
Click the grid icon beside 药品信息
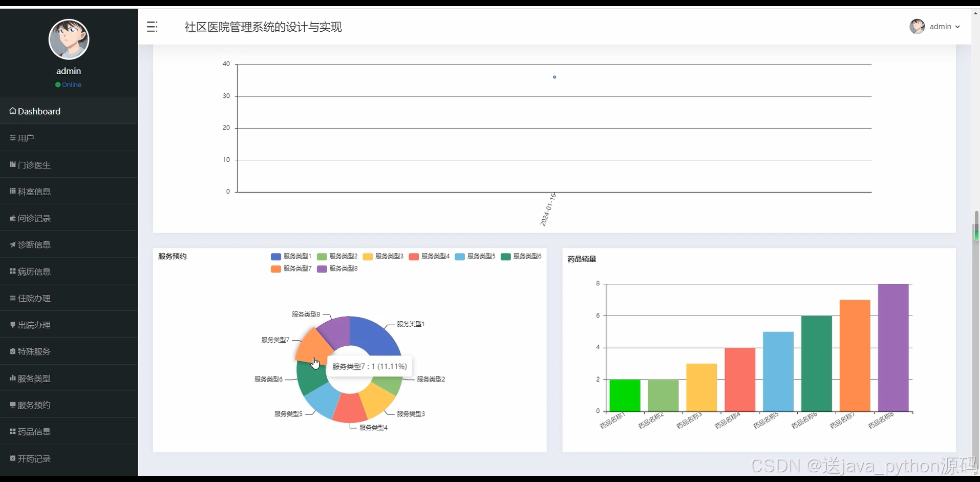pos(13,431)
